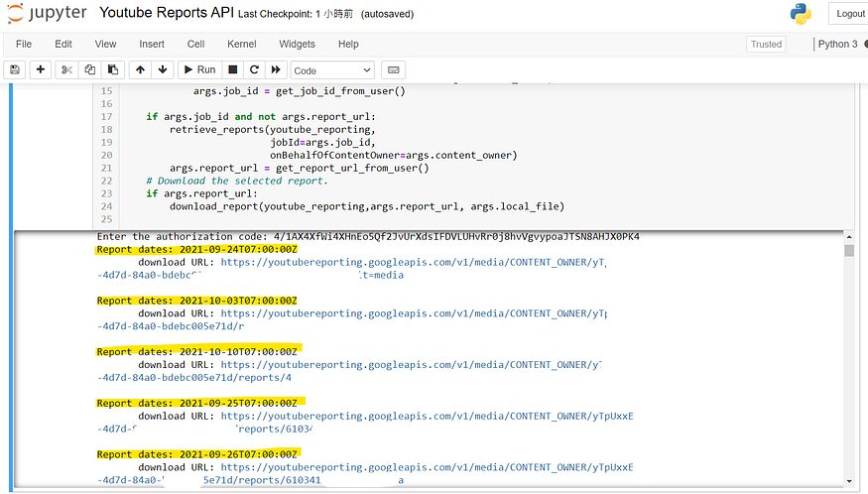
Task: Place cursor on code line download_report call
Action: click(367, 206)
